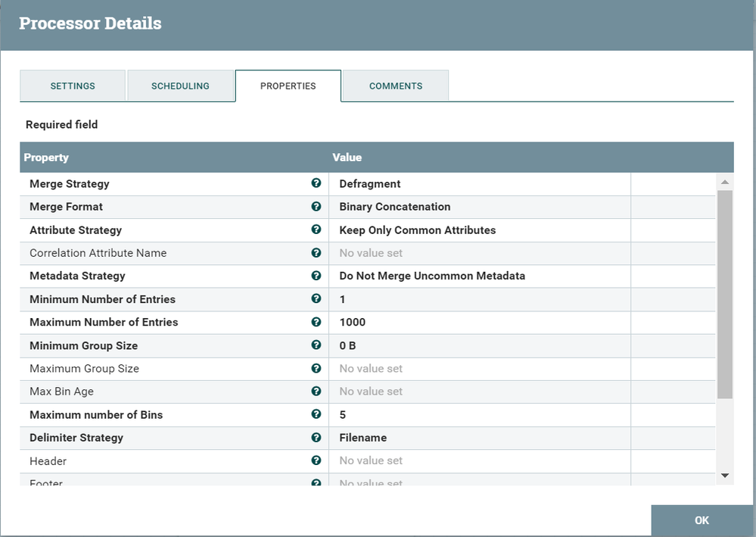Click help icon next to Merge Strategy

pos(316,183)
